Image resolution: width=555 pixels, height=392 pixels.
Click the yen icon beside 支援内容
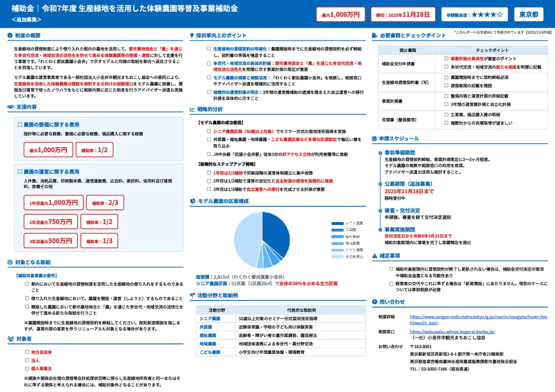tap(11, 107)
